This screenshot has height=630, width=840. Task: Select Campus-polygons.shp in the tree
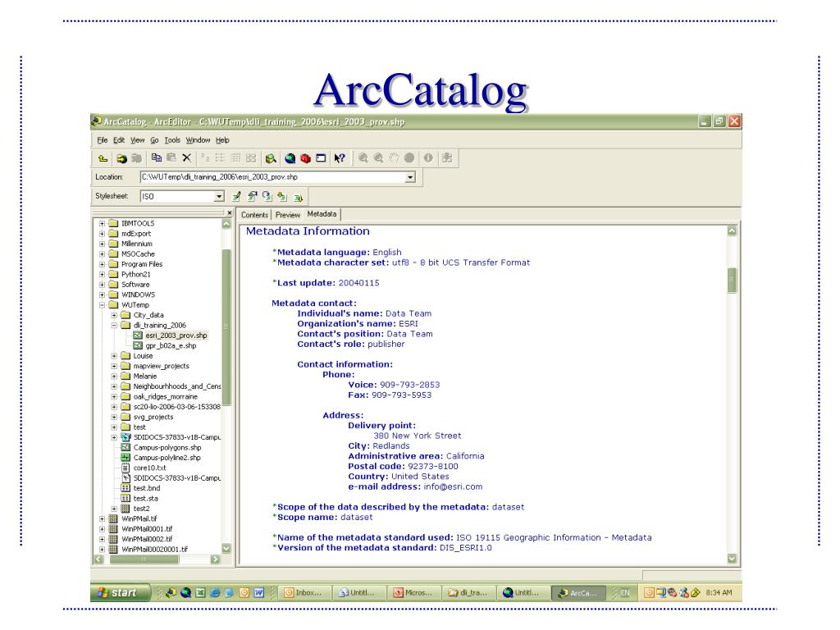coord(167,447)
